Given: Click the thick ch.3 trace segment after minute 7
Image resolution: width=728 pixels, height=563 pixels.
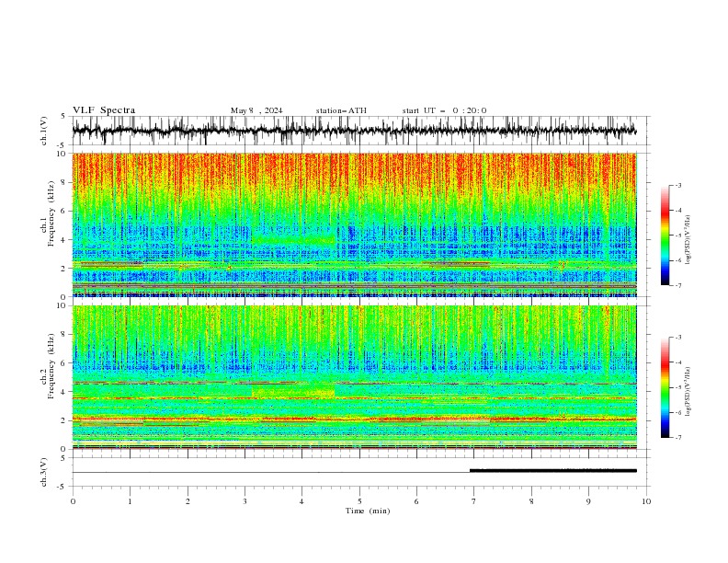Looking at the screenshot, I should coord(553,471).
